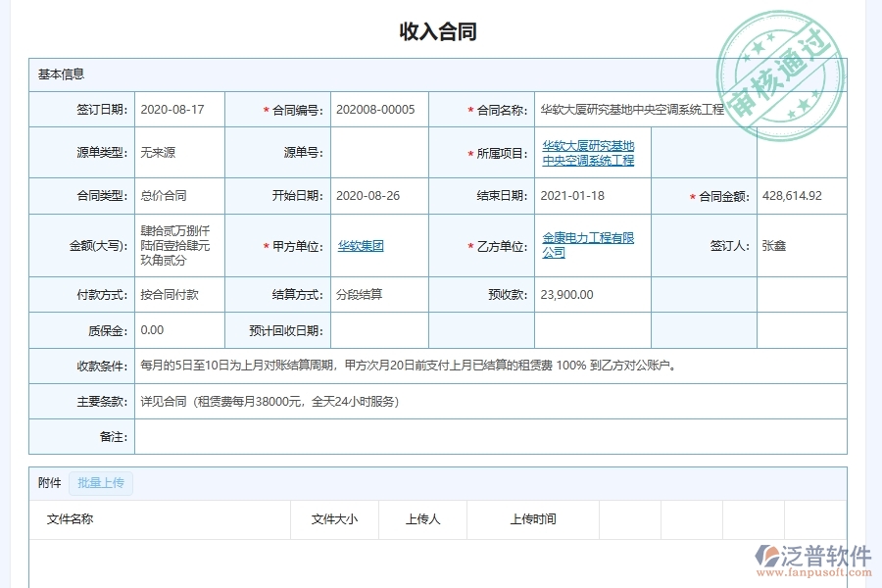Select the 附件 attachments label
This screenshot has height=588, width=882.
point(48,482)
